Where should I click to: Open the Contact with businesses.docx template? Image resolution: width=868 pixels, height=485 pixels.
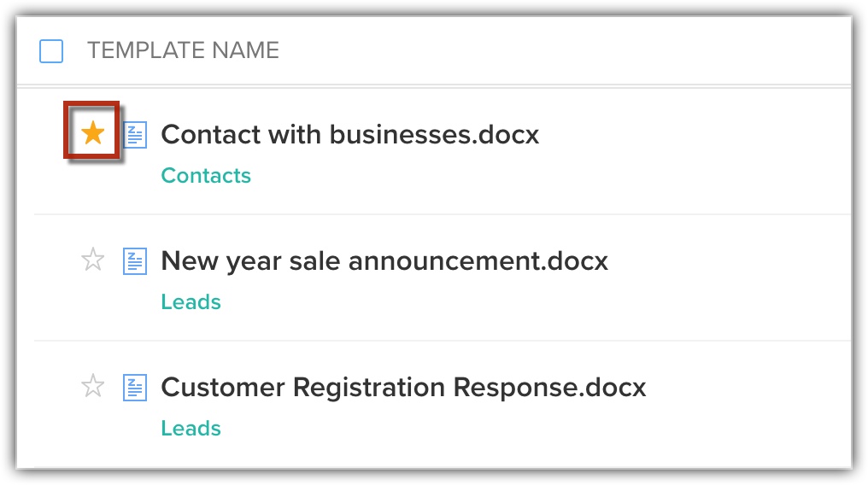[x=349, y=134]
